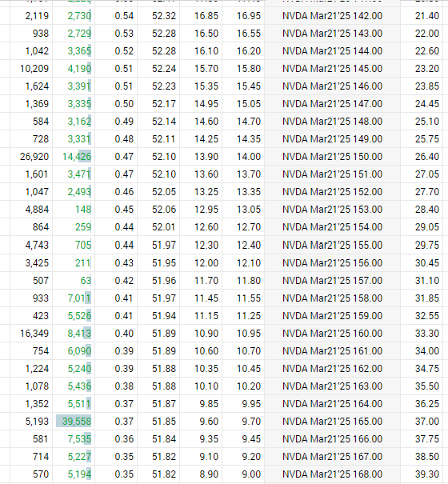Select the NVDA Mar21'25 142.00 contract cell
The height and width of the screenshot is (484, 448).
pos(332,16)
